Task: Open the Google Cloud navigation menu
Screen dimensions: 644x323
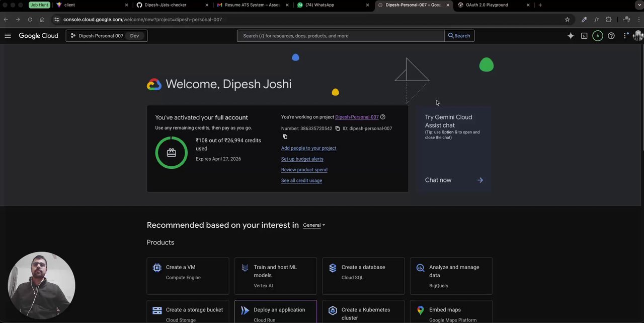Action: click(x=8, y=36)
